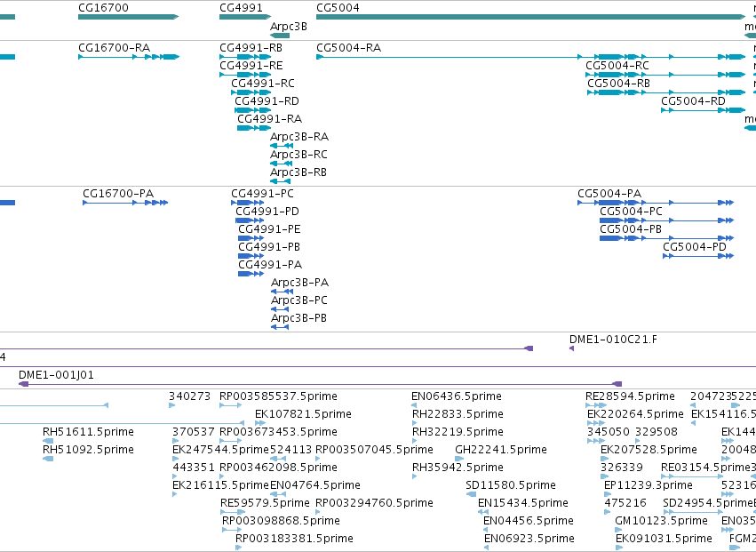Click the 524113 feature label
756x552 pixels.
(290, 450)
